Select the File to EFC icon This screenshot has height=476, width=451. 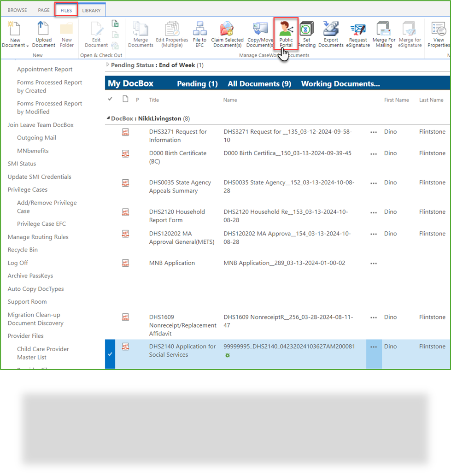click(x=200, y=33)
